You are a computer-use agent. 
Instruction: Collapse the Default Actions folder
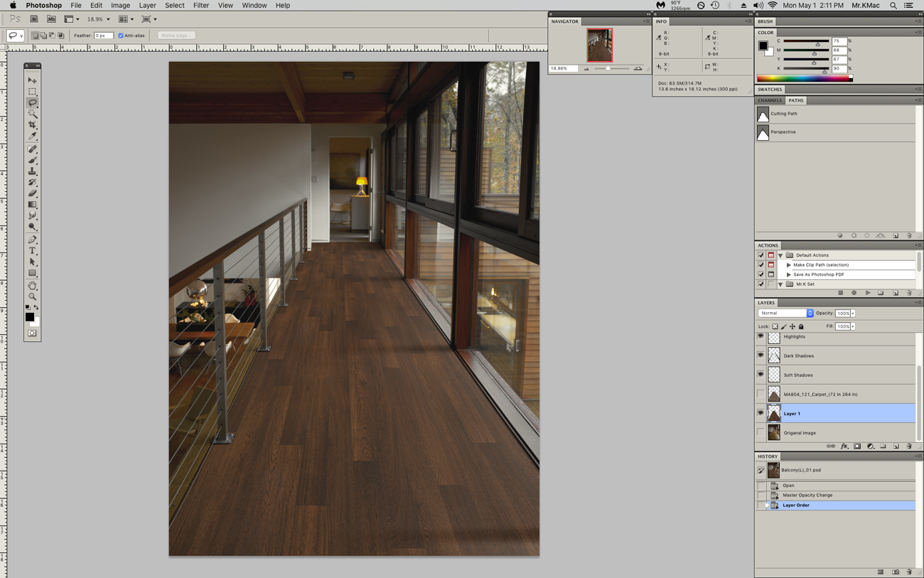coord(780,255)
